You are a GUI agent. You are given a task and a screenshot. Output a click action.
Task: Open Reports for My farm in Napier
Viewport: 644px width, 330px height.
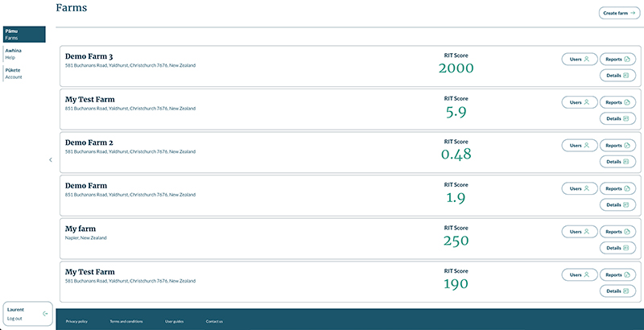click(617, 232)
